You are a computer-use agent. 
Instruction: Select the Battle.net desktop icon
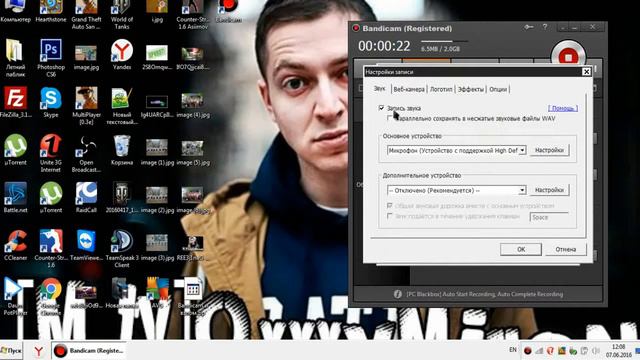click(x=16, y=198)
